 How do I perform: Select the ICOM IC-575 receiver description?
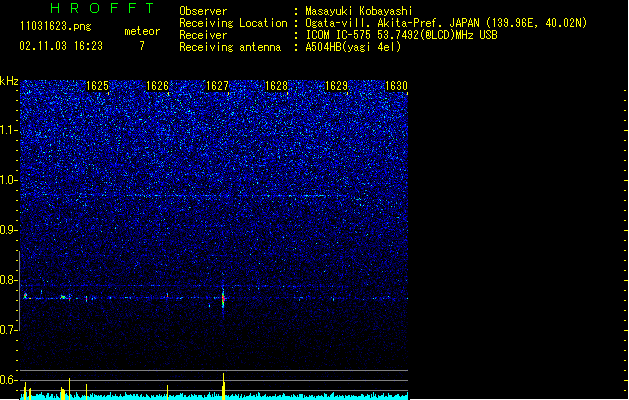point(401,35)
